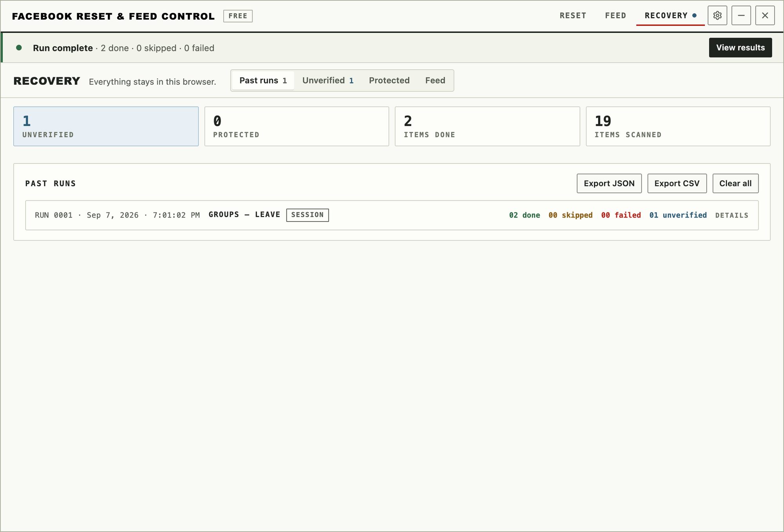Screen dimensions: 784x532
Task: Export past runs as CSV
Action: (677, 183)
